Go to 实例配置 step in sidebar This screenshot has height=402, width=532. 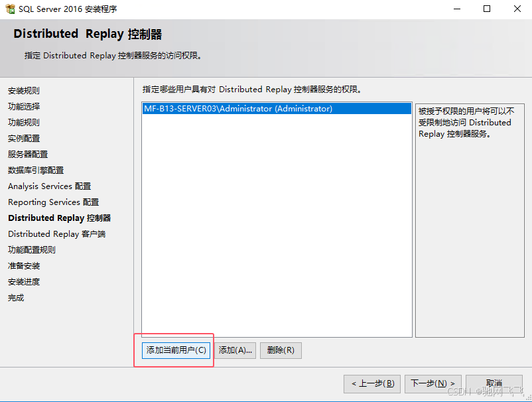pyautogui.click(x=24, y=139)
